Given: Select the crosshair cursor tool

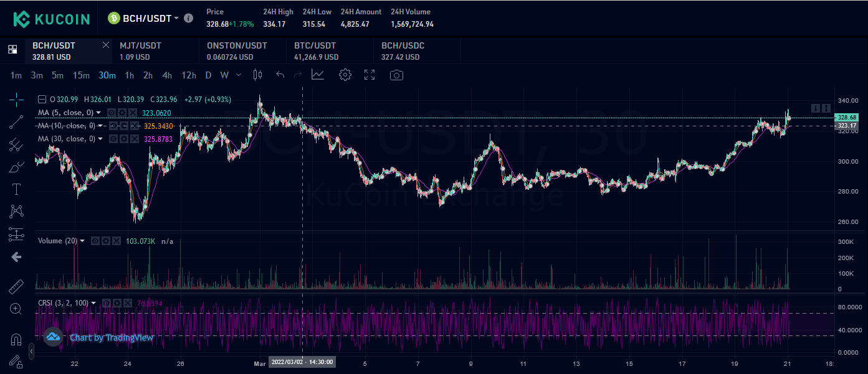Looking at the screenshot, I should 17,99.
